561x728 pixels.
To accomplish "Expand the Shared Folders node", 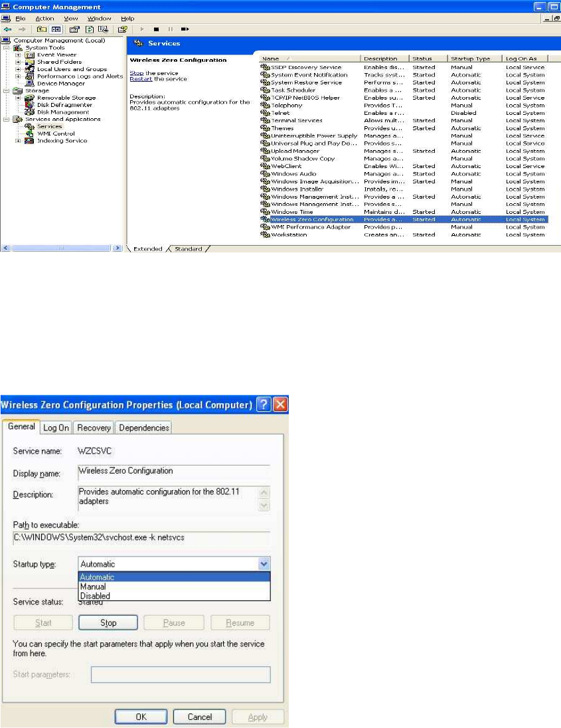I will pyautogui.click(x=18, y=62).
